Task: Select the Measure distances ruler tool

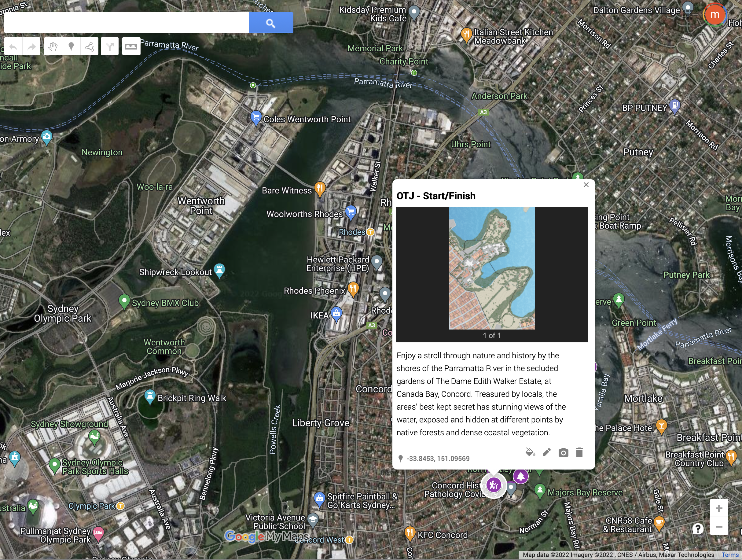Action: tap(131, 46)
